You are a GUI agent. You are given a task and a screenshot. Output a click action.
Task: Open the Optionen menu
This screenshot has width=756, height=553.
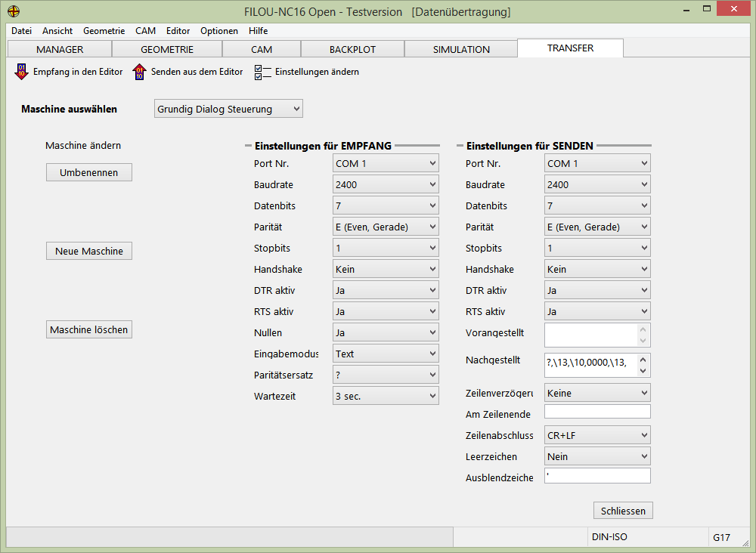tap(219, 31)
